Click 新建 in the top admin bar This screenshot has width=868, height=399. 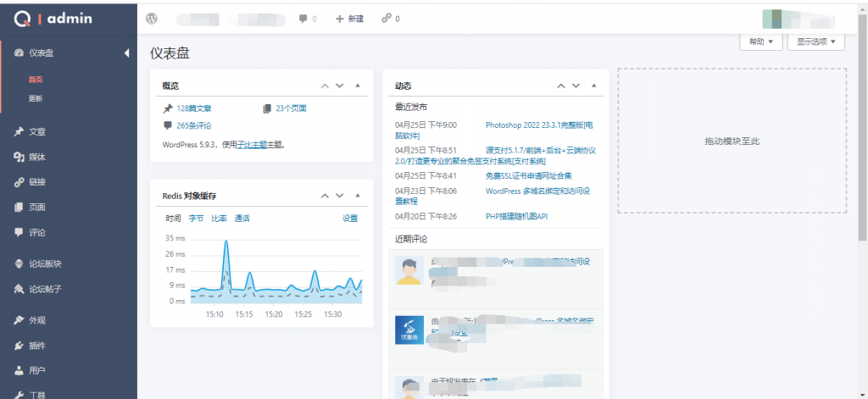coord(356,19)
